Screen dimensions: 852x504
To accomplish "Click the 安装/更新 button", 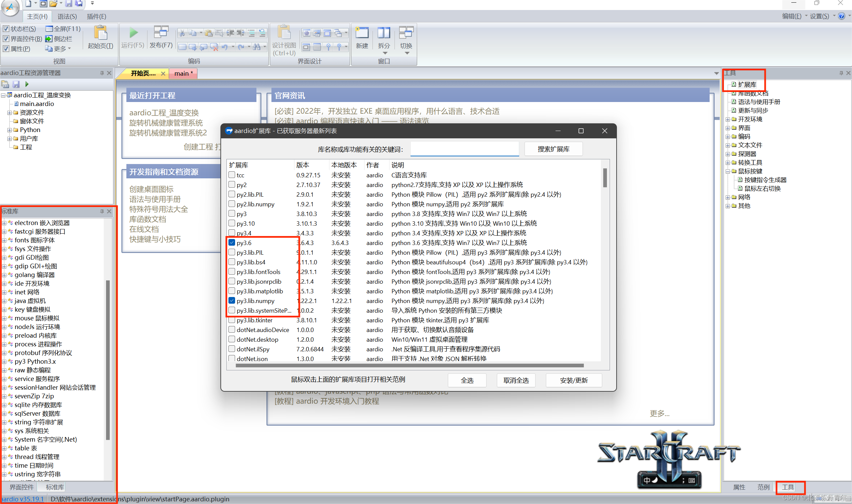I will (x=574, y=380).
